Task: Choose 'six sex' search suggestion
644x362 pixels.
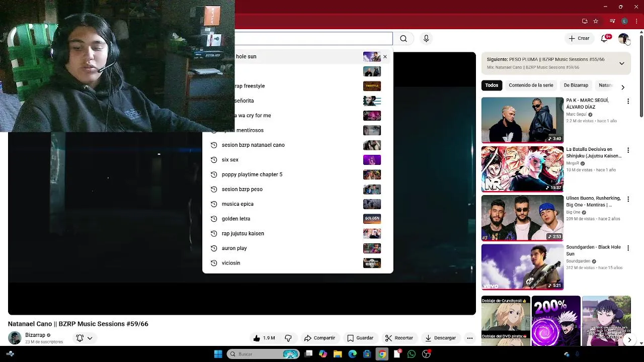Action: click(x=297, y=160)
